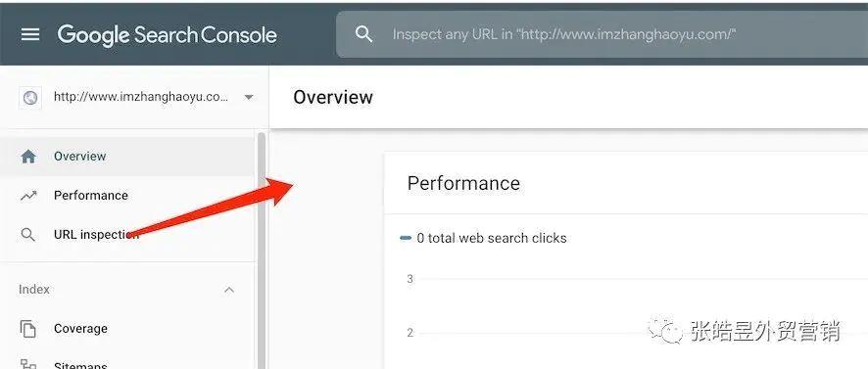Open the property selector dropdown arrow
The width and height of the screenshot is (868, 369).
pyautogui.click(x=249, y=97)
